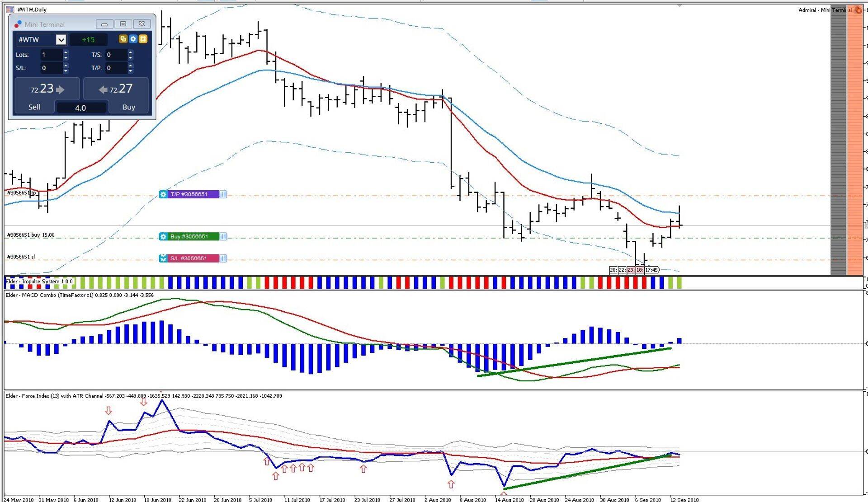The image size is (868, 502).
Task: Open gear settings on T/P #3056651 marker
Action: 163,194
